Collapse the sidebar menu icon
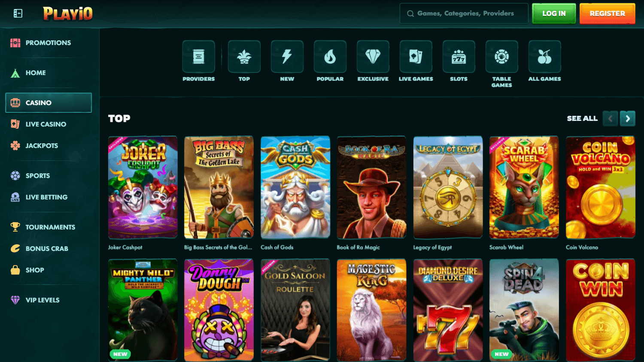Screen dimensions: 644x362 (18, 14)
